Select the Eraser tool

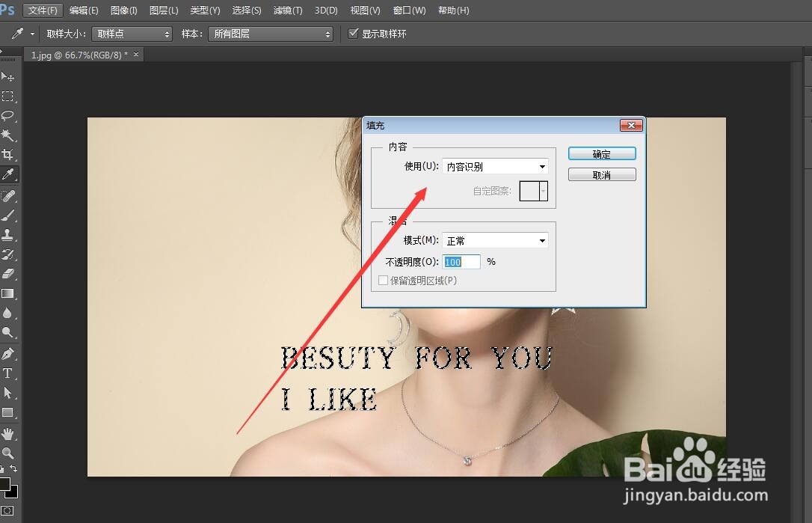point(7,274)
